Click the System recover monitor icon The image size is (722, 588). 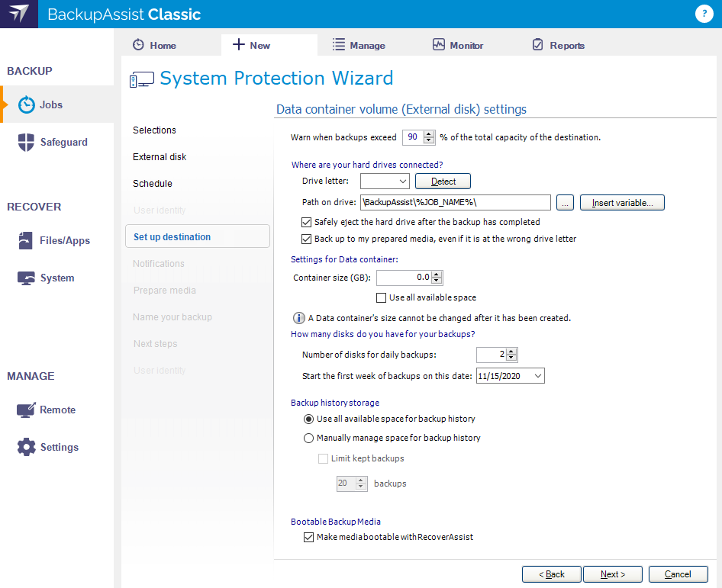point(26,278)
